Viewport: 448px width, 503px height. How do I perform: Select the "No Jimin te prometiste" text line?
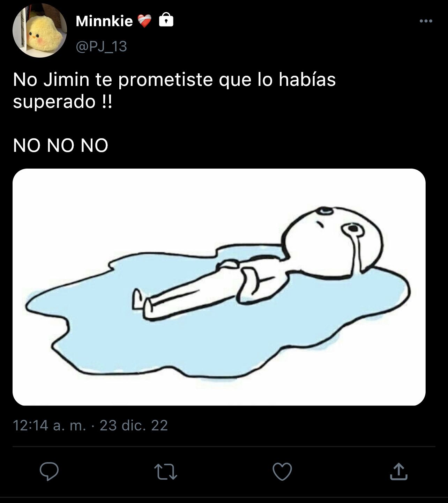point(174,80)
